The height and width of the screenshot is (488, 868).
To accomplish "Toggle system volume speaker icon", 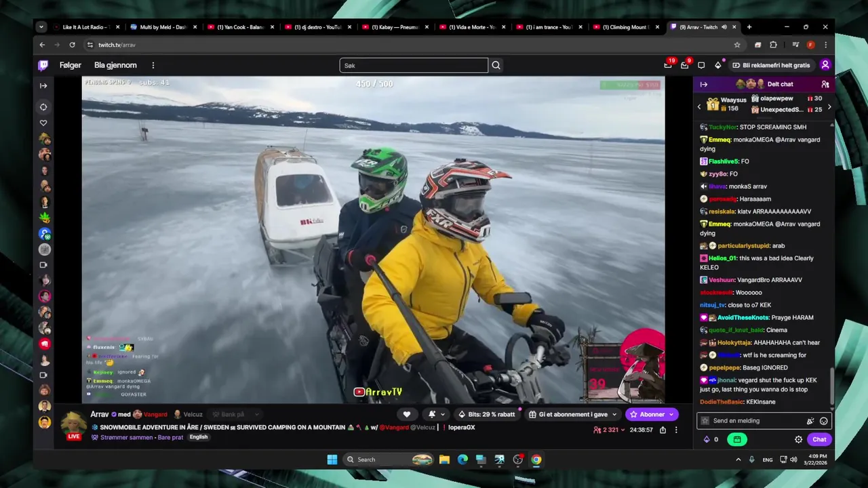I will 793,460.
